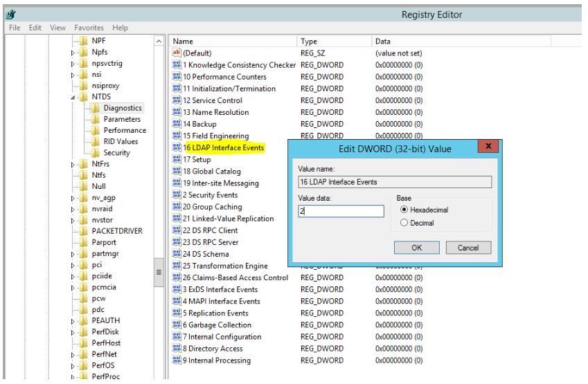The image size is (588, 384).
Task: Click the tree pane scrollbar thumb
Action: point(159,273)
